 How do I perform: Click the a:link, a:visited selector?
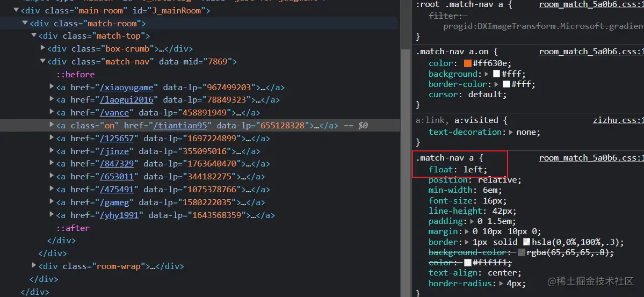point(460,121)
